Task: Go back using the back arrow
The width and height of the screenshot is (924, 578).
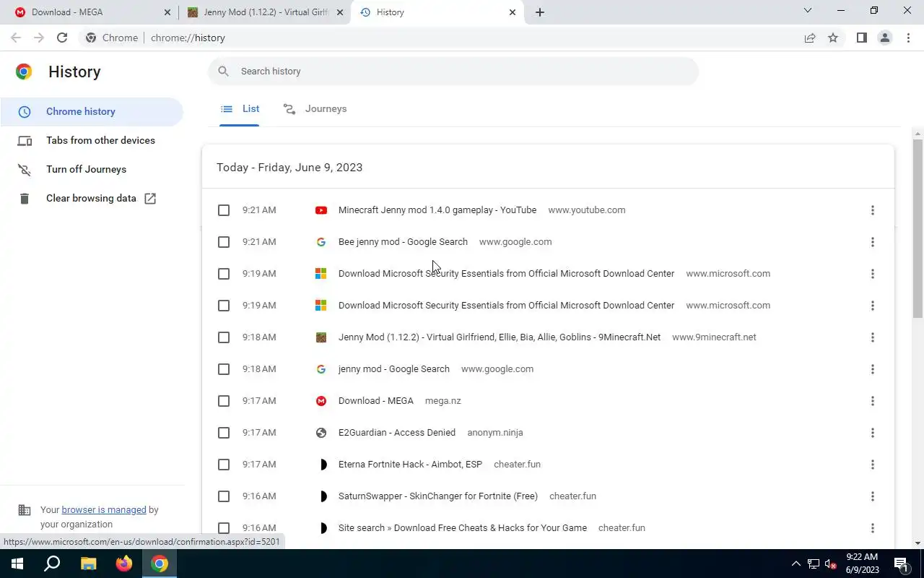Action: (x=16, y=38)
